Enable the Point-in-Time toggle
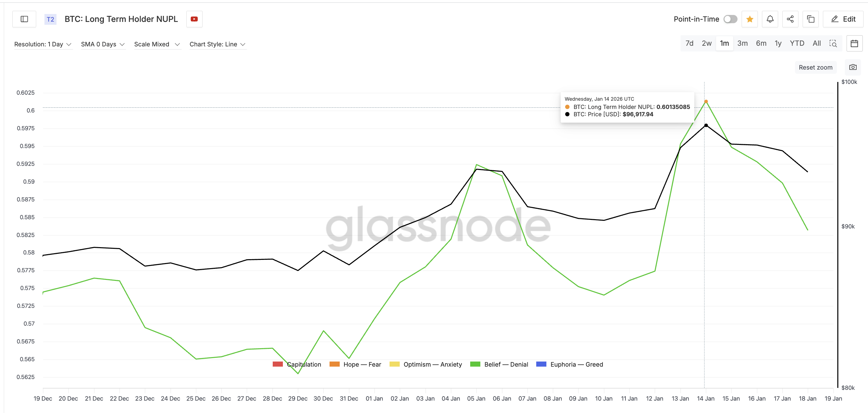 tap(731, 19)
